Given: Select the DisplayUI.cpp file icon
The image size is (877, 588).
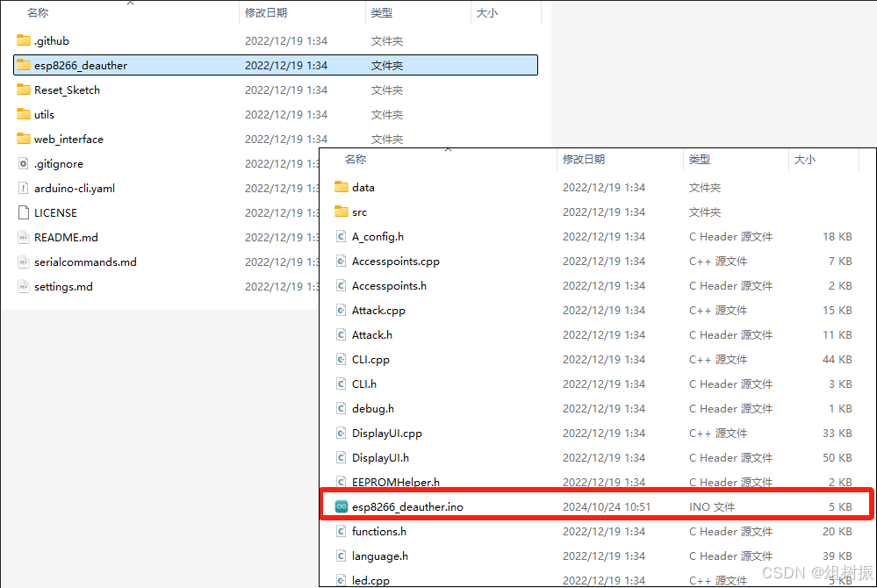Looking at the screenshot, I should [x=341, y=434].
